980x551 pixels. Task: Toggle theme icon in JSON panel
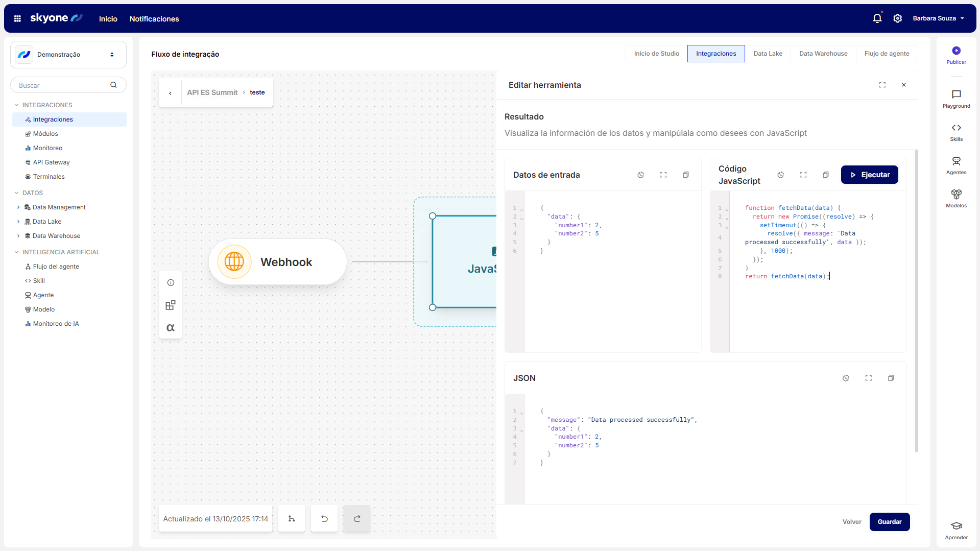click(846, 378)
